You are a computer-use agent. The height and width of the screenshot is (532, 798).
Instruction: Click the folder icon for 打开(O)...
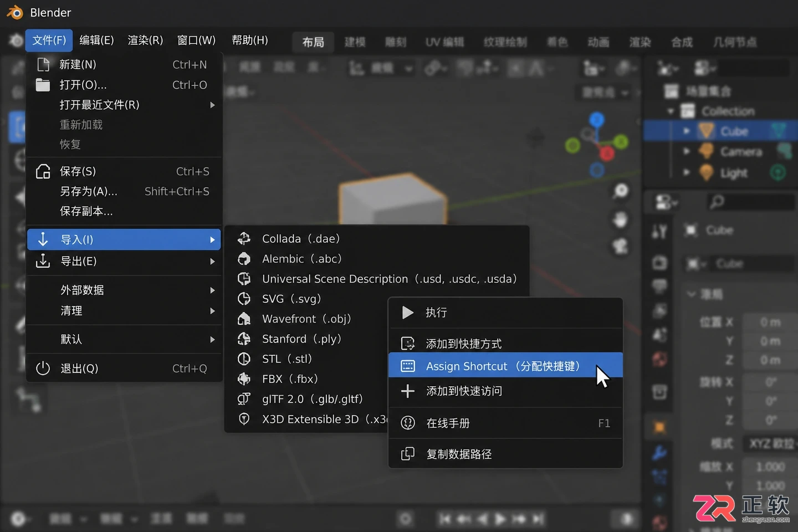point(43,85)
